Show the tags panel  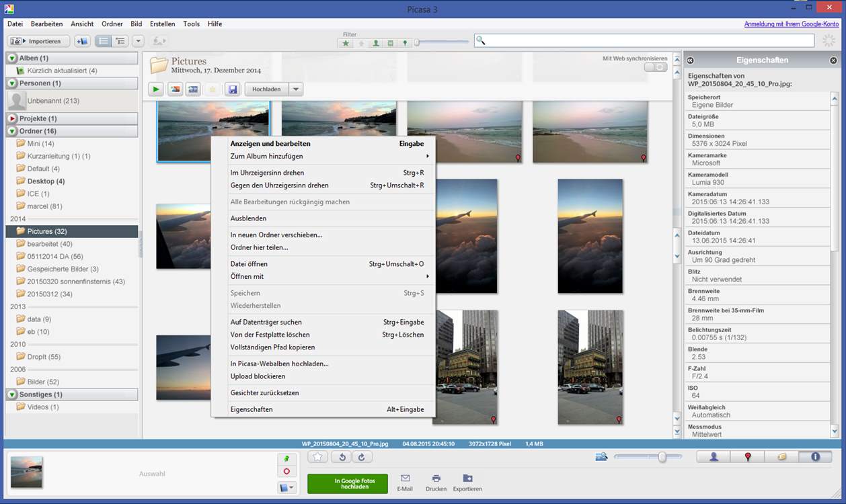(781, 457)
